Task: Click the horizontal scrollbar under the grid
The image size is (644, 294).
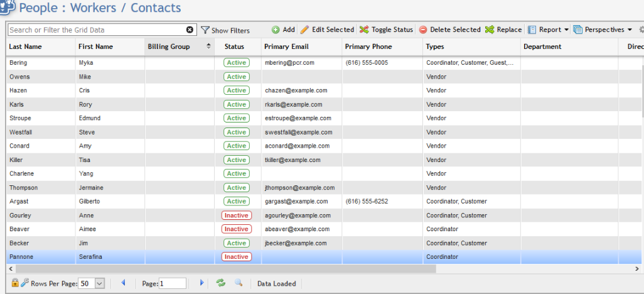Action: click(x=251, y=269)
